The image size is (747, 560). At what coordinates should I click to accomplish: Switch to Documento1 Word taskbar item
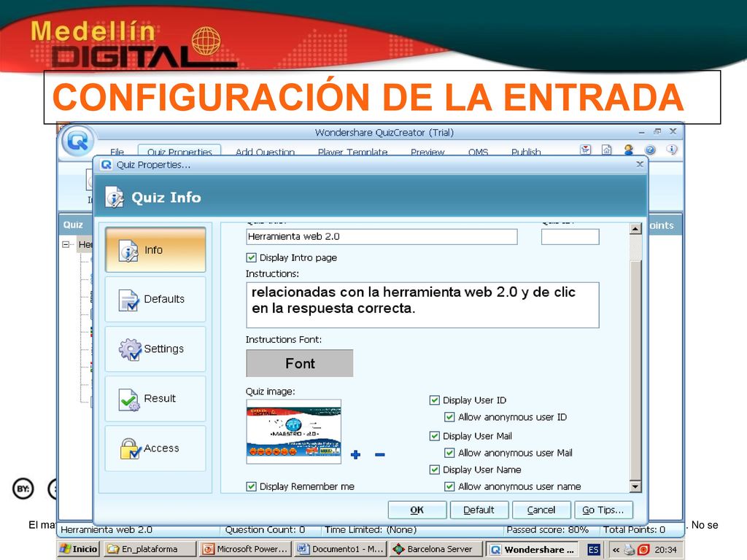pyautogui.click(x=341, y=549)
